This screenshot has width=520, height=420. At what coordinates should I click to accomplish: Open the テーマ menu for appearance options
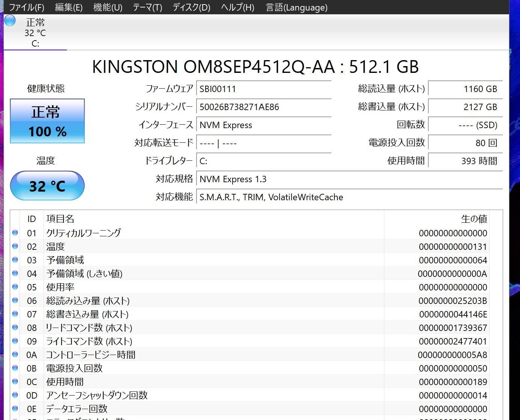(x=147, y=7)
